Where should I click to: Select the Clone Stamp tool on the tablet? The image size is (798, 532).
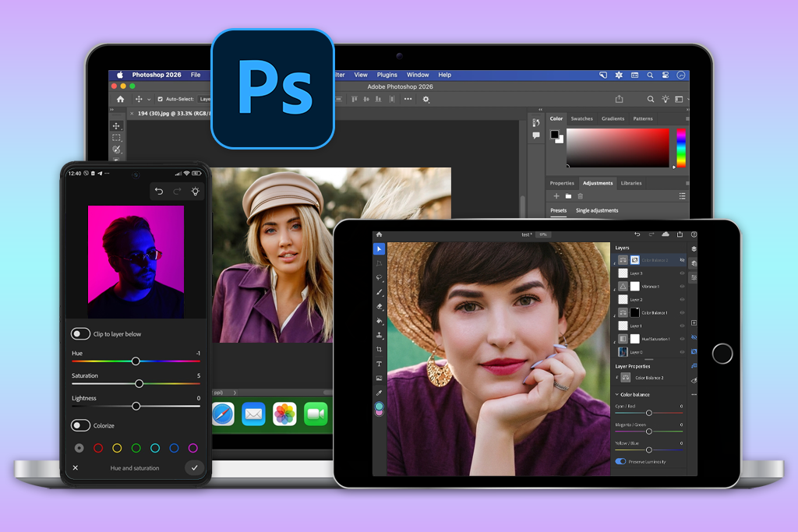coord(380,335)
